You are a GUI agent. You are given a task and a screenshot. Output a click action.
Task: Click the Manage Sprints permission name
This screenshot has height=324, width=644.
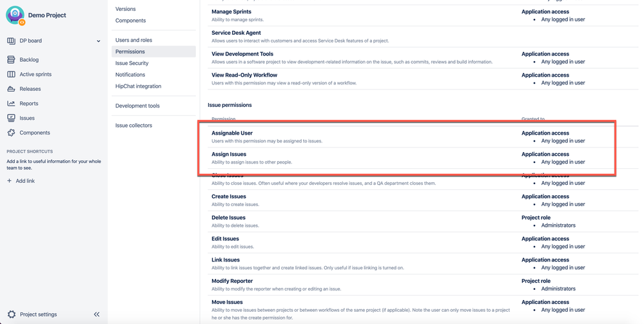[x=231, y=12]
